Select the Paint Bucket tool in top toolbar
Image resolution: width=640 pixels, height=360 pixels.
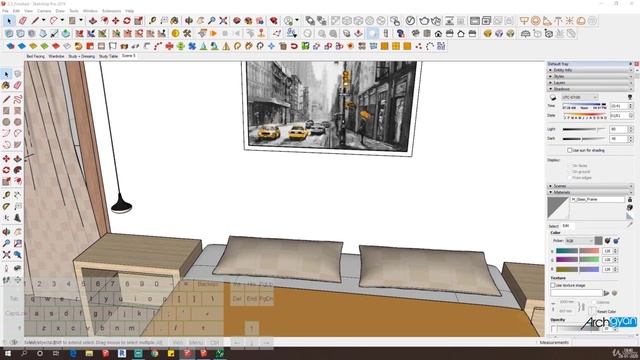tap(175, 20)
